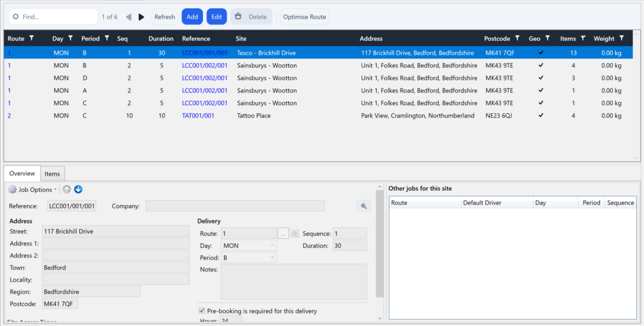Viewport: 644px width, 326px height.
Task: Click the blue move down arrow icon
Action: 78,189
